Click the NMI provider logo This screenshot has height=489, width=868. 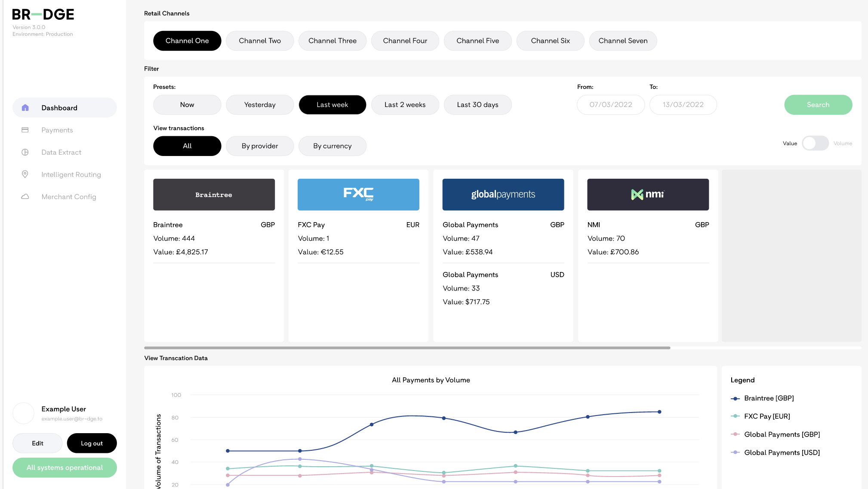647,194
